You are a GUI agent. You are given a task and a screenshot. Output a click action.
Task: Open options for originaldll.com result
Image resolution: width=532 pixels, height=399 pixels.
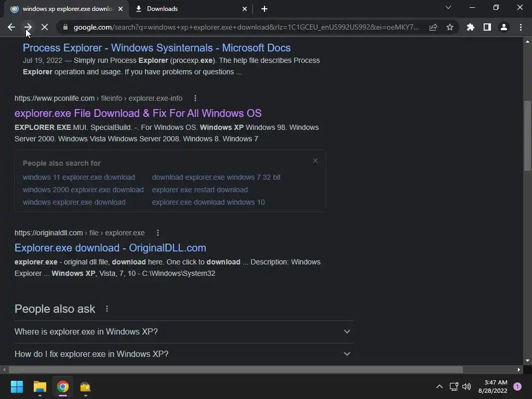158,233
